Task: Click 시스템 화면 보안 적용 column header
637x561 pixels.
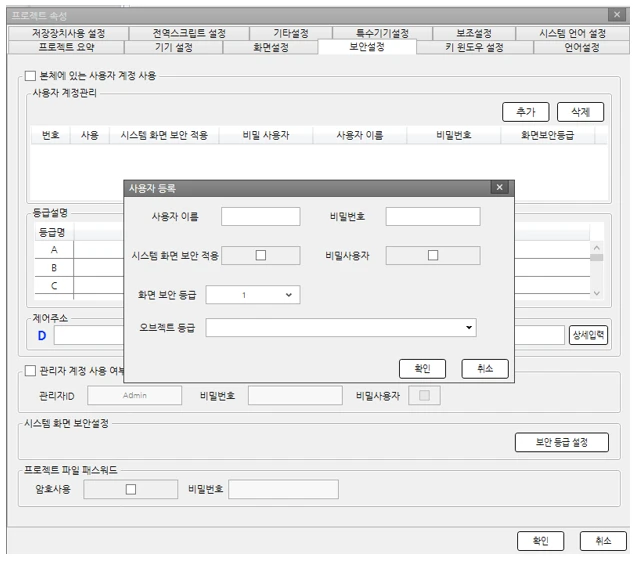Action: coord(164,135)
